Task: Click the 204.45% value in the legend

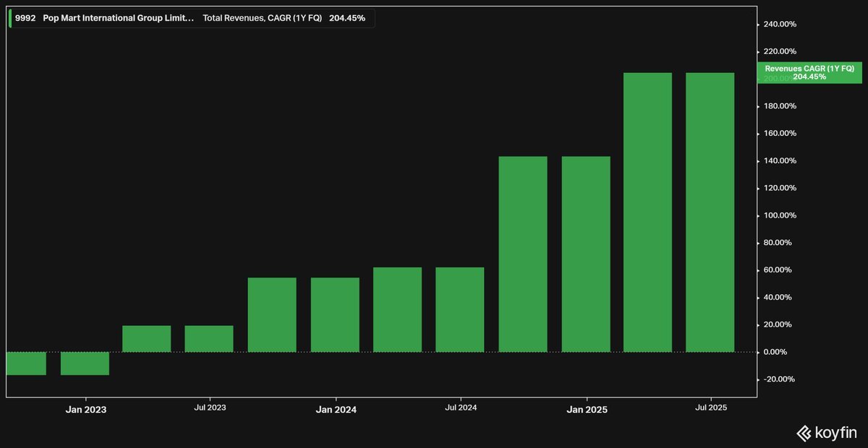Action: [347, 20]
